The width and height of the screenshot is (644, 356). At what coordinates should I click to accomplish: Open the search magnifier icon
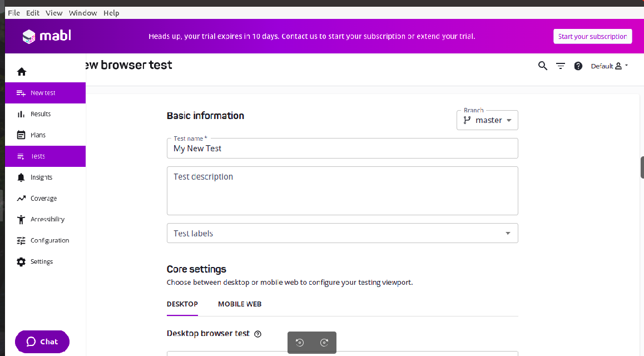click(543, 66)
